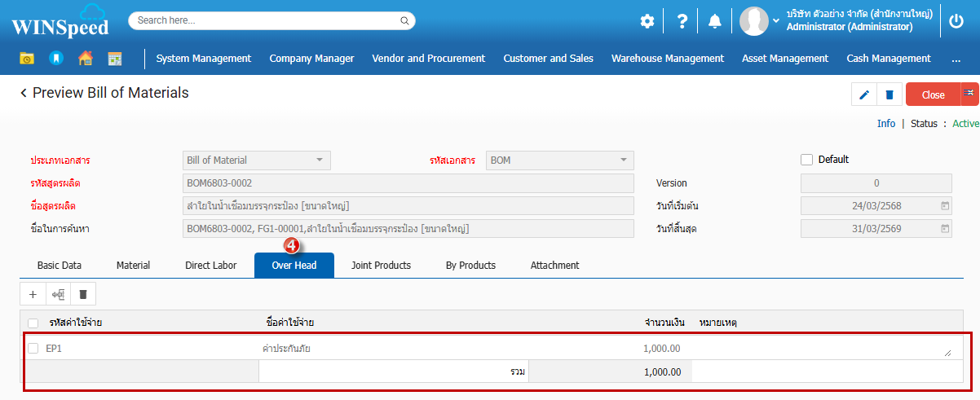Click inside the Search here field
The image size is (980, 400).
pyautogui.click(x=265, y=20)
